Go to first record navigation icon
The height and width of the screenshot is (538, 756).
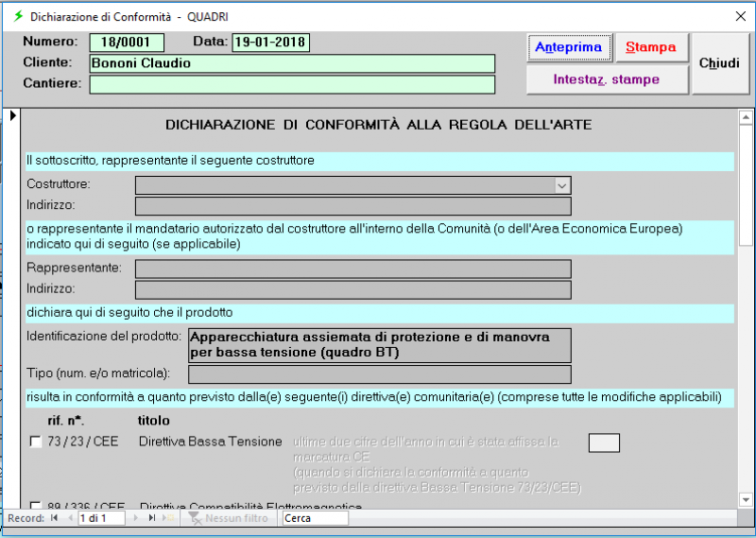(54, 518)
